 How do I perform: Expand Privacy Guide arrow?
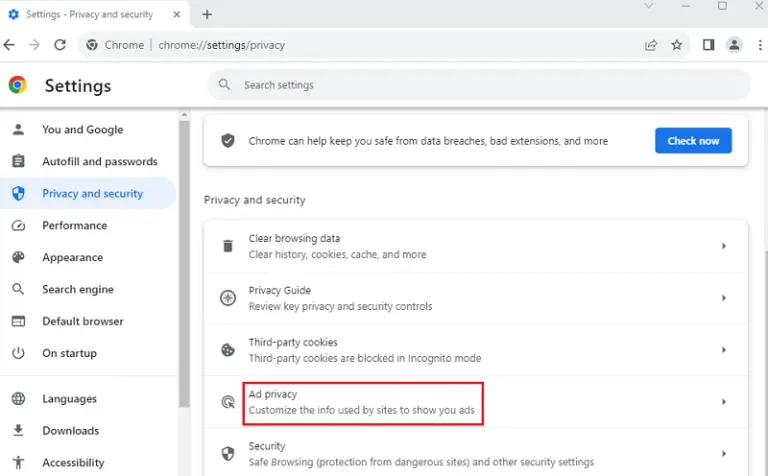723,298
